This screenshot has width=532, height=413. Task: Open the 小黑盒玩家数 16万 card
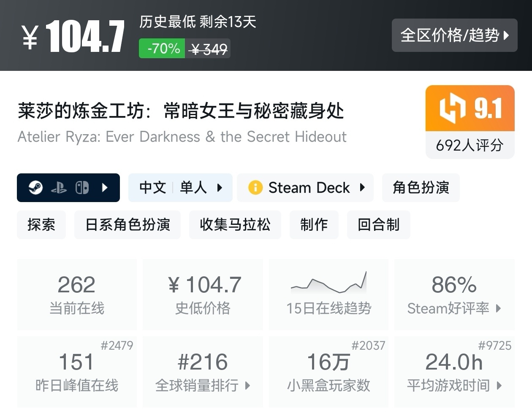328,372
